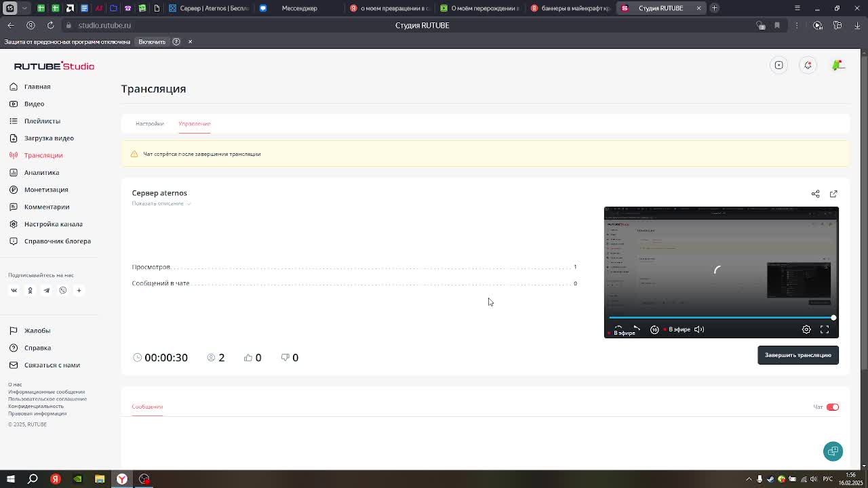Open Windows Start menu
The height and width of the screenshot is (488, 868).
[11, 479]
